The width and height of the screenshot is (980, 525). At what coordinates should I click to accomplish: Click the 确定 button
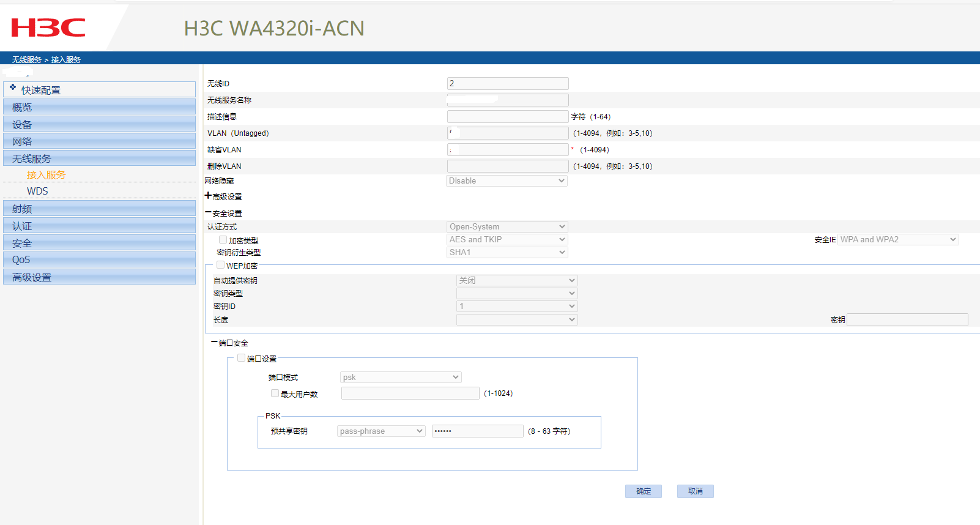pos(644,491)
